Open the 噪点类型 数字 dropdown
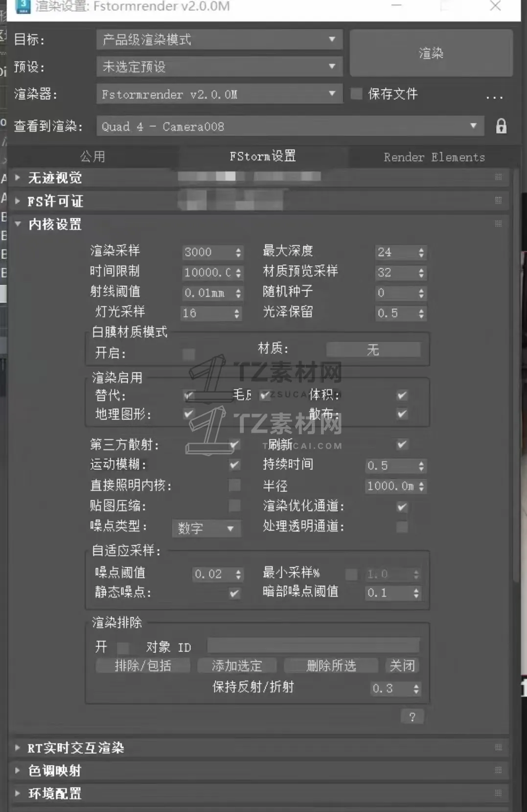527x812 pixels. [206, 528]
